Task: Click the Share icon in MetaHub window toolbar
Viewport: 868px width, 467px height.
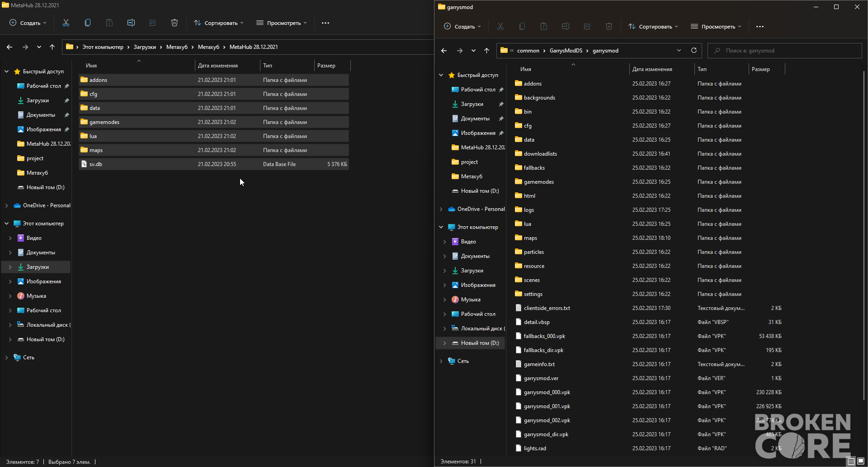Action: pyautogui.click(x=153, y=23)
